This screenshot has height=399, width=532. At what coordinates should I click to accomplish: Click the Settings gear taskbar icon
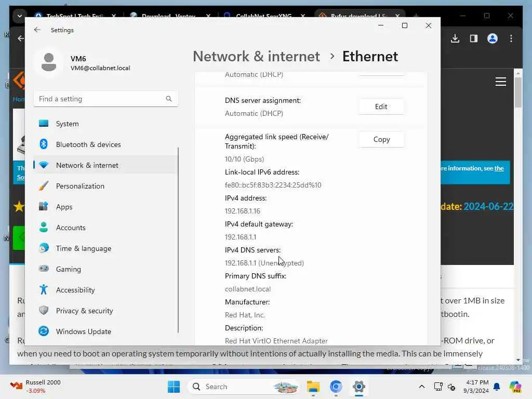(x=358, y=387)
